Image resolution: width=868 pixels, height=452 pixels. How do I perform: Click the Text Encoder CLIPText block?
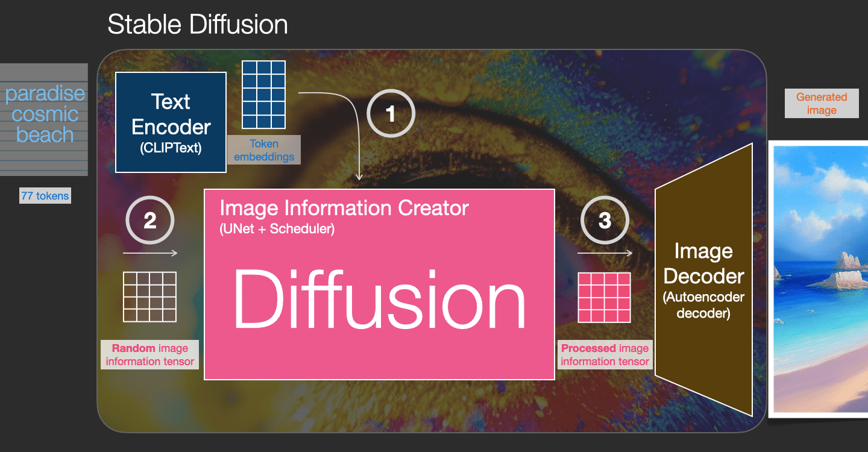coord(171,122)
